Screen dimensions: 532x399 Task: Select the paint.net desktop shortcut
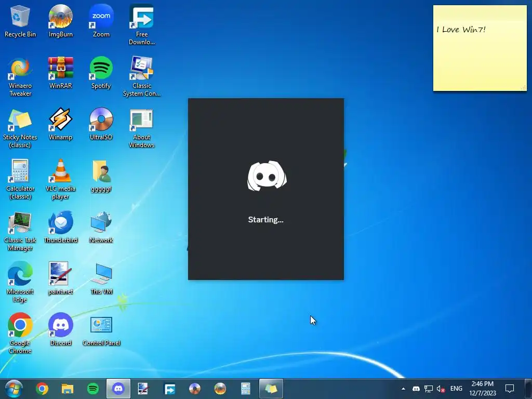click(60, 278)
